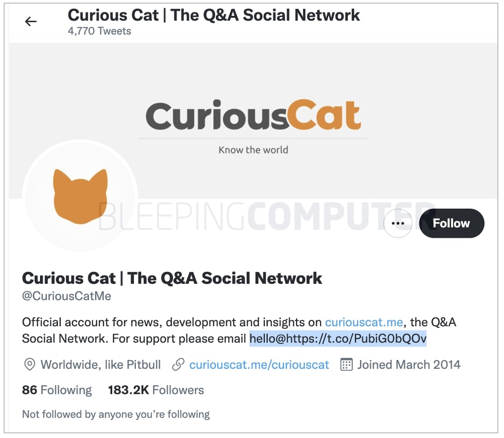Open the curiouscat.me link in the bio

[x=364, y=322]
